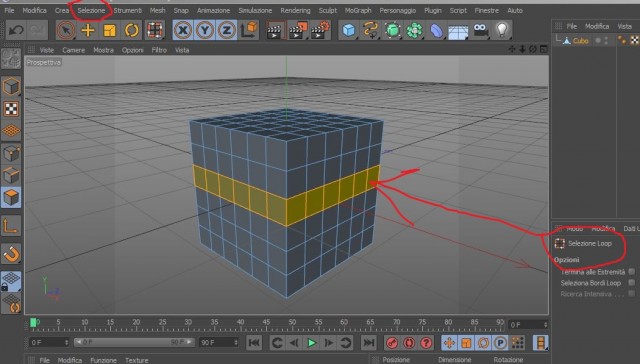Screen dimensions: 640x364
Task: Maximize viewport toggle icon
Action: [543, 49]
